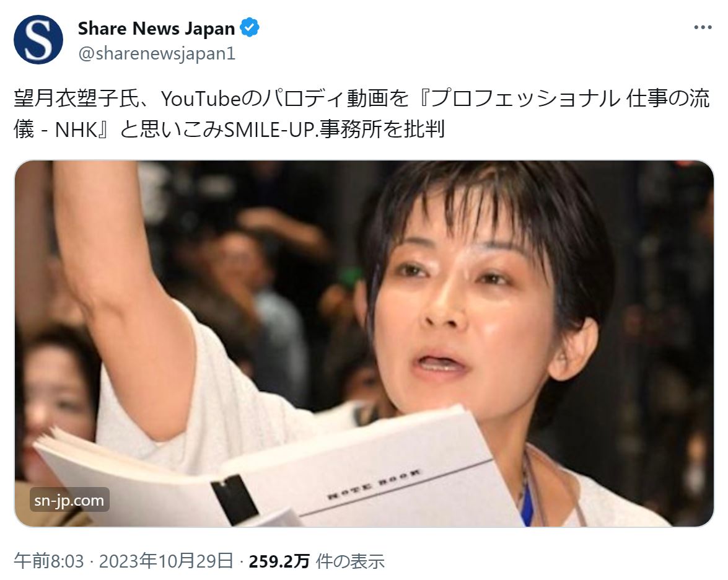Click the Share News Japan display name

point(156,29)
